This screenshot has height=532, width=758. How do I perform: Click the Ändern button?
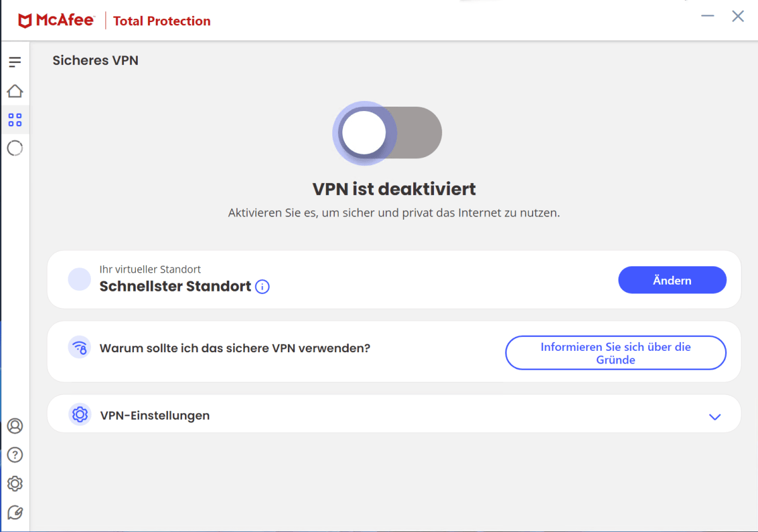pyautogui.click(x=672, y=280)
